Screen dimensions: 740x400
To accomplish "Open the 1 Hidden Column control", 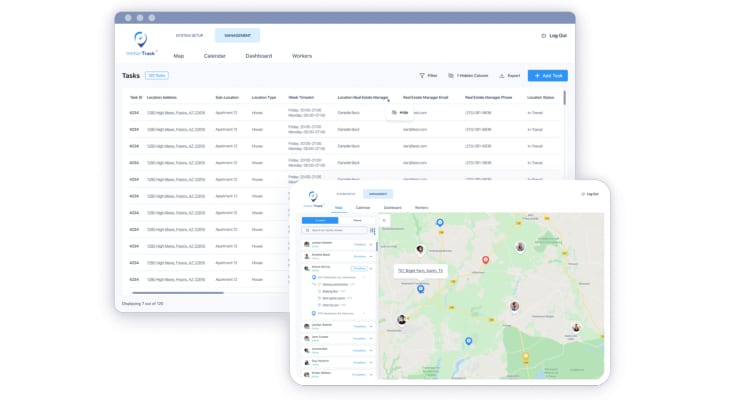I will point(468,75).
